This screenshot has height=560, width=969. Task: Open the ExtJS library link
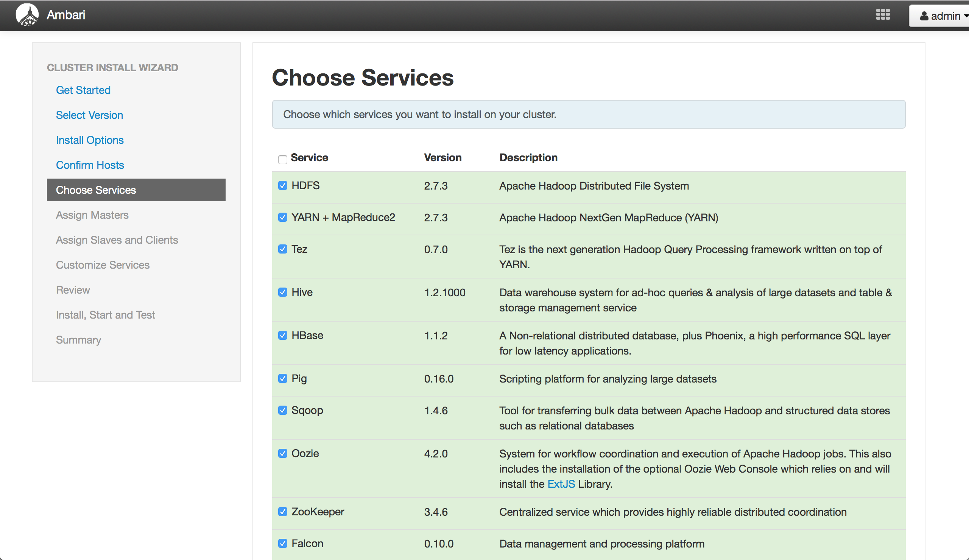[x=561, y=484]
